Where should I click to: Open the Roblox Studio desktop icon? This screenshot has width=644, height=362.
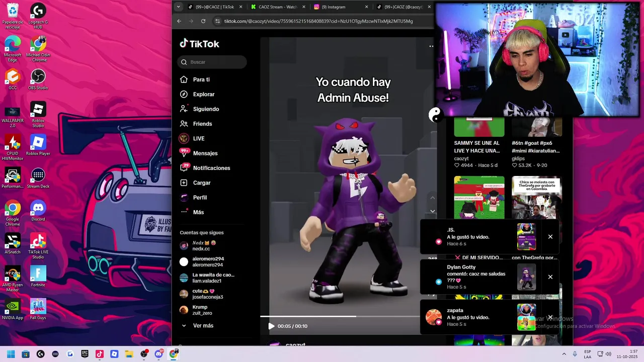pos(38,115)
